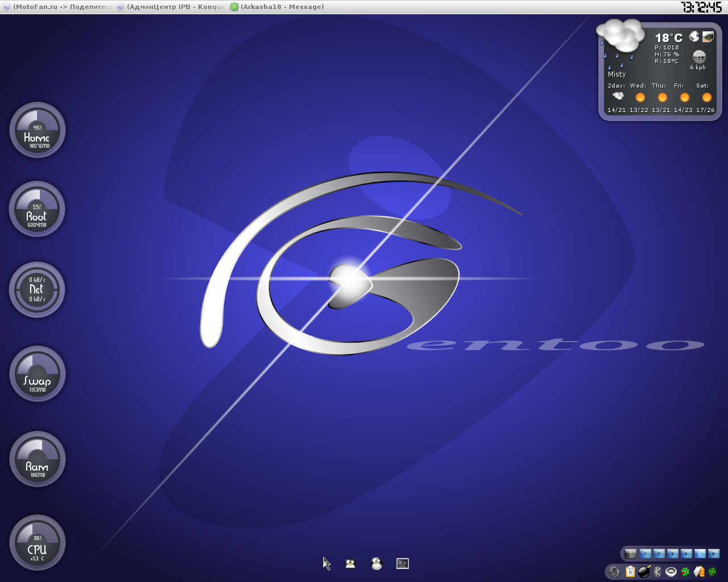Click the Misty condition label

(617, 74)
